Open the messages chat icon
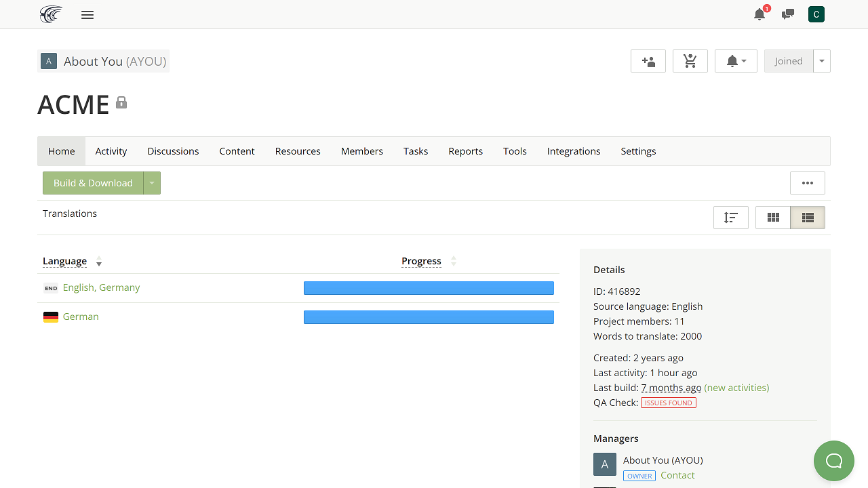Viewport: 868px width, 488px height. click(788, 14)
